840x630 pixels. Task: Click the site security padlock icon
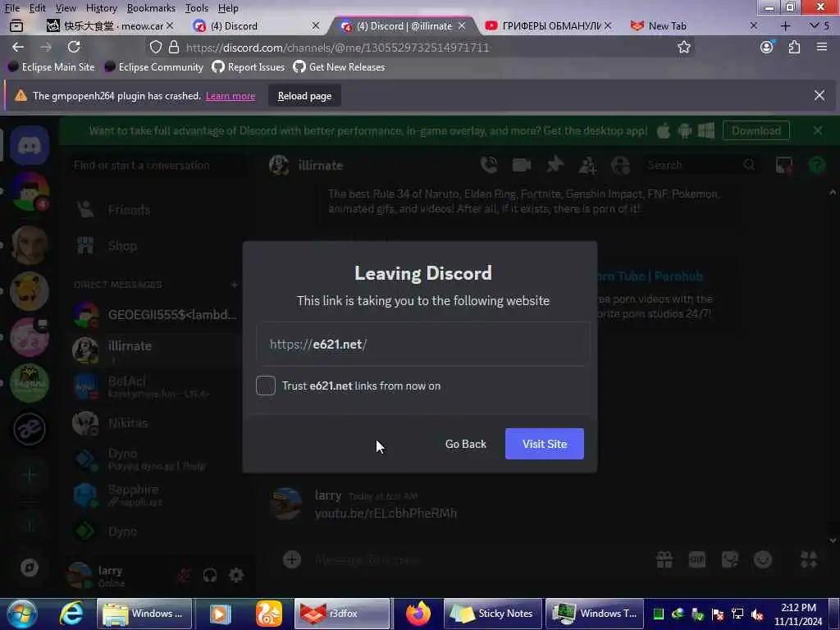click(174, 47)
